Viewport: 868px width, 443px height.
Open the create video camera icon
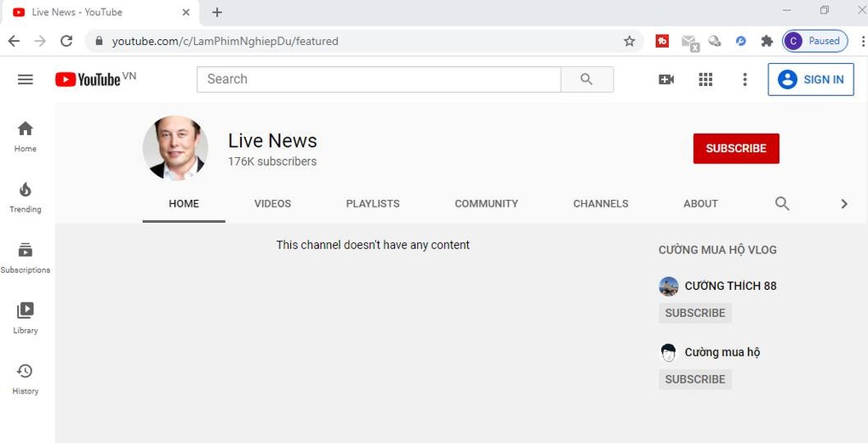pos(666,79)
